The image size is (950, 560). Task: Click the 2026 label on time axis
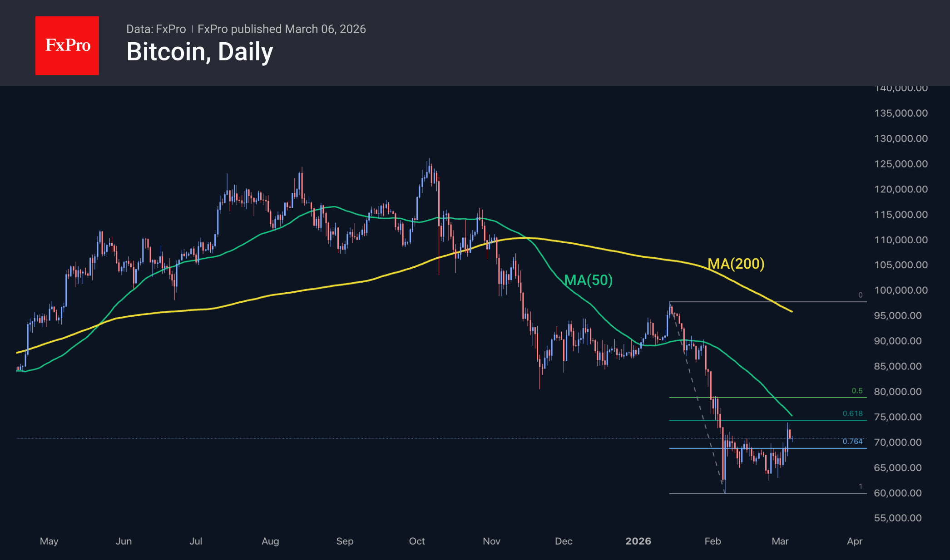638,541
